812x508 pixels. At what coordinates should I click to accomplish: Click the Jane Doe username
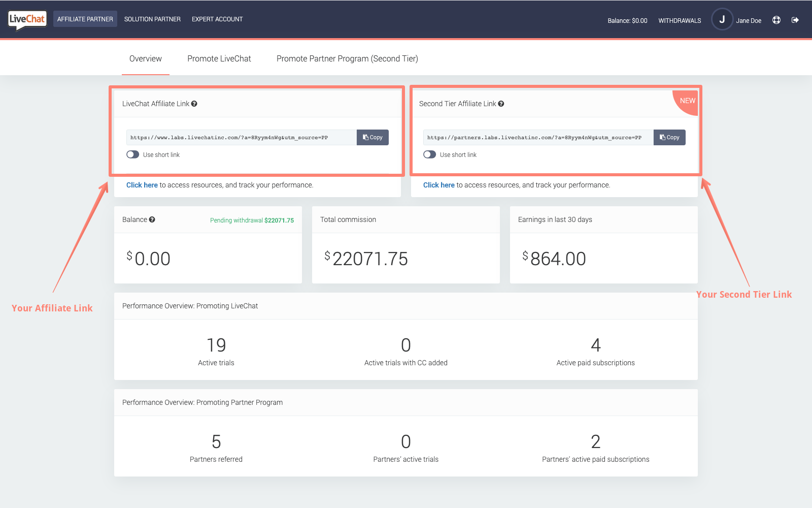[x=749, y=21]
